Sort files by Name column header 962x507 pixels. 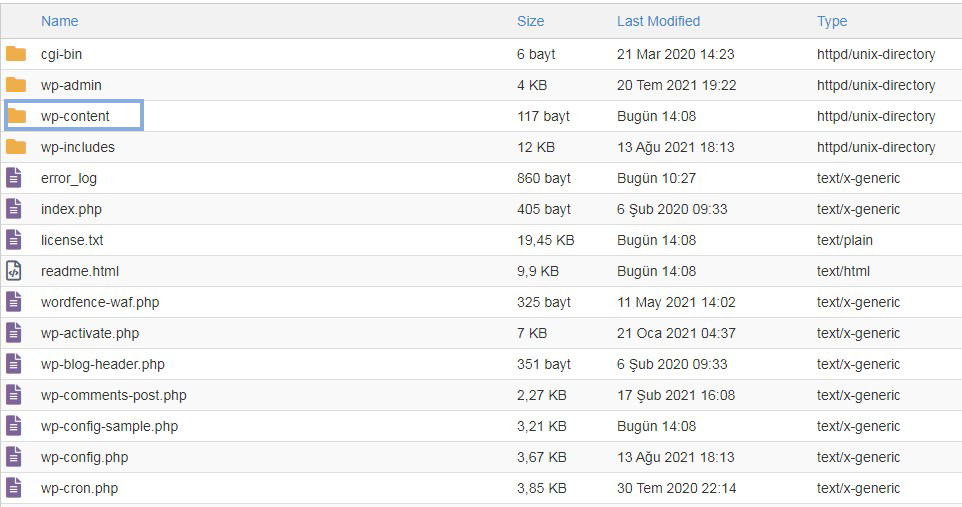pos(60,21)
